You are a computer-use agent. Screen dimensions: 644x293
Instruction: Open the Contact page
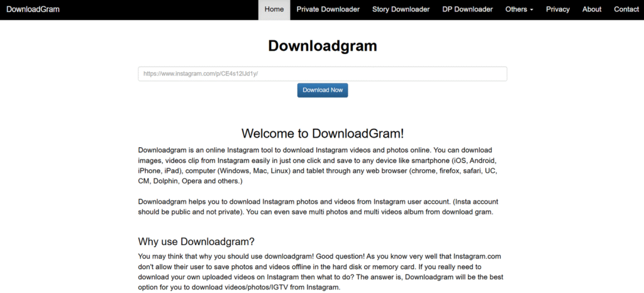[x=626, y=9]
